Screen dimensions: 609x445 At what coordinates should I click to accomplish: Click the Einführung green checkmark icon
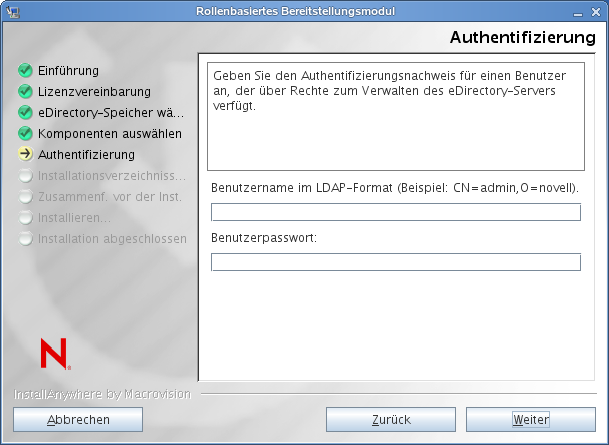click(25, 71)
